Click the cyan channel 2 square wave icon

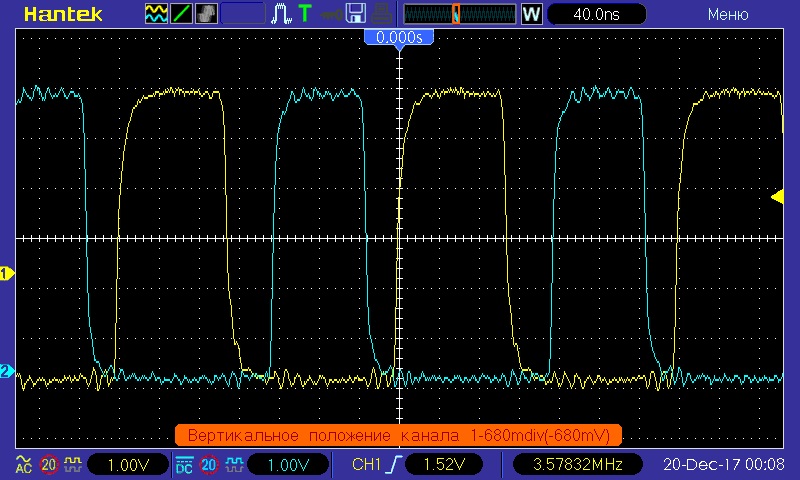coord(234,464)
